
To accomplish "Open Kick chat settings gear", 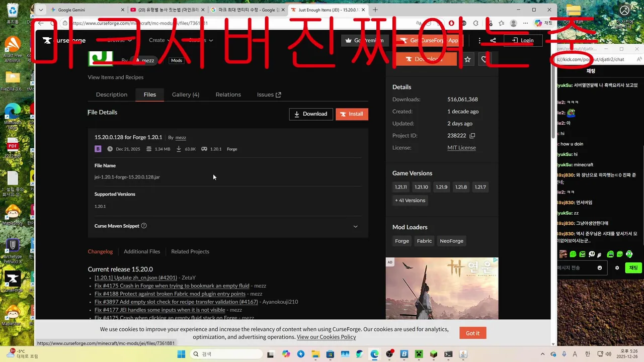I will tap(617, 268).
